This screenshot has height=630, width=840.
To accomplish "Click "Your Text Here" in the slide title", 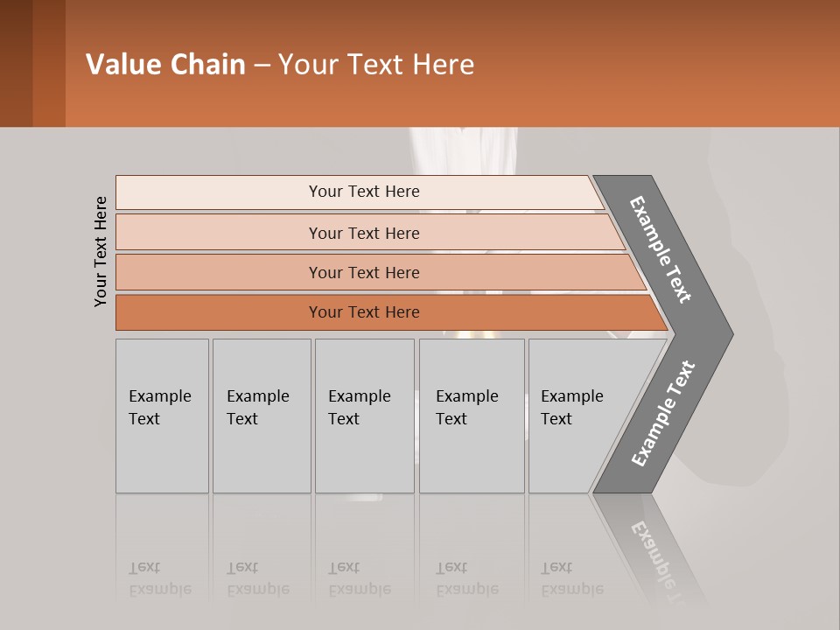I will pos(376,65).
